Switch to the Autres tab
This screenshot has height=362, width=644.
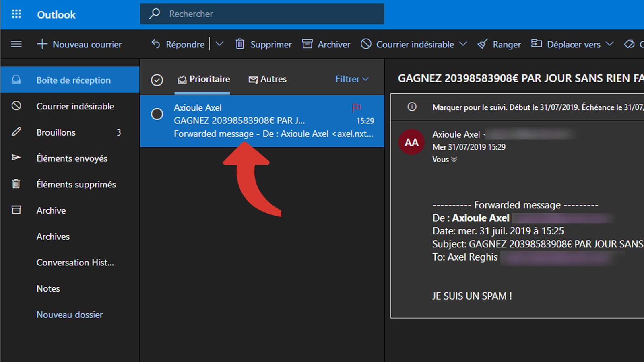(268, 79)
